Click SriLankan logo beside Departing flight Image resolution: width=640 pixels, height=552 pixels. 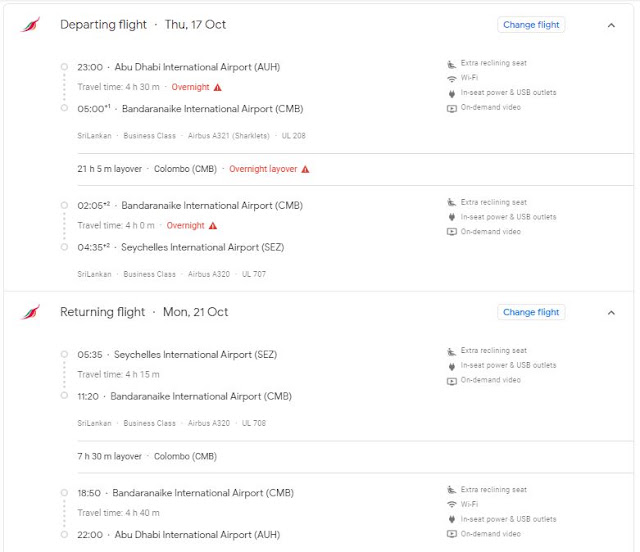pos(31,24)
